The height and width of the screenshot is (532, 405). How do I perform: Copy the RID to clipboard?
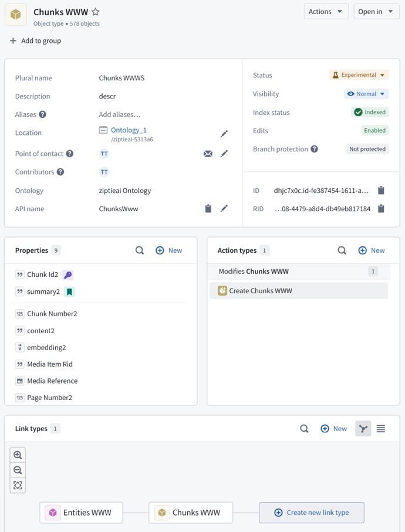click(x=381, y=209)
